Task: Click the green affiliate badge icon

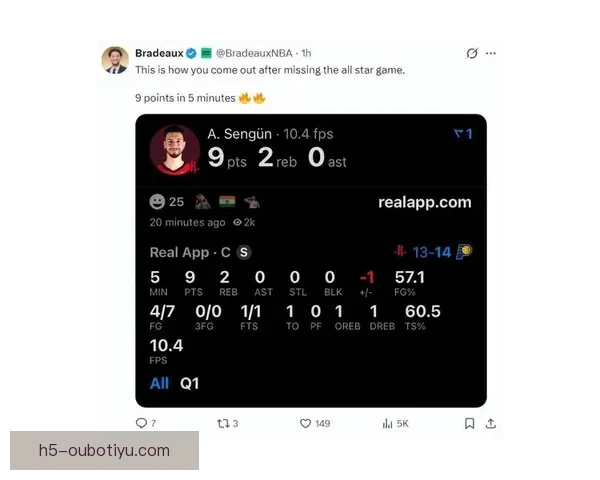Action: click(206, 53)
